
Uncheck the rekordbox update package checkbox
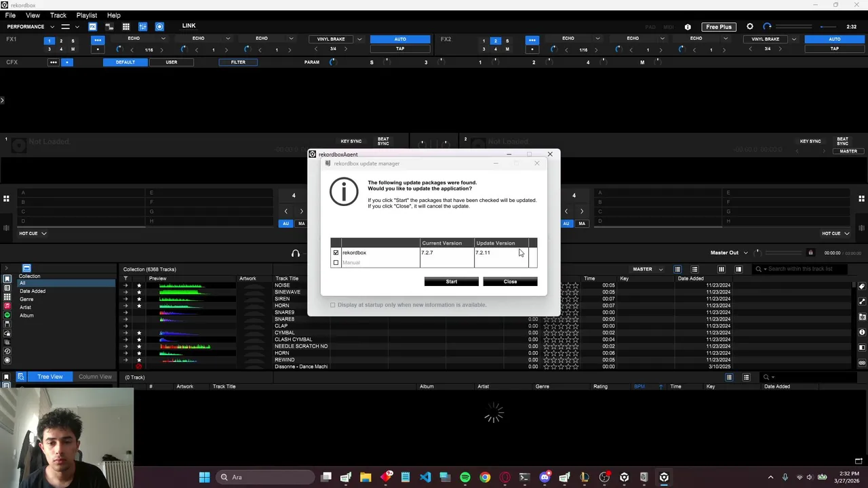(x=336, y=253)
